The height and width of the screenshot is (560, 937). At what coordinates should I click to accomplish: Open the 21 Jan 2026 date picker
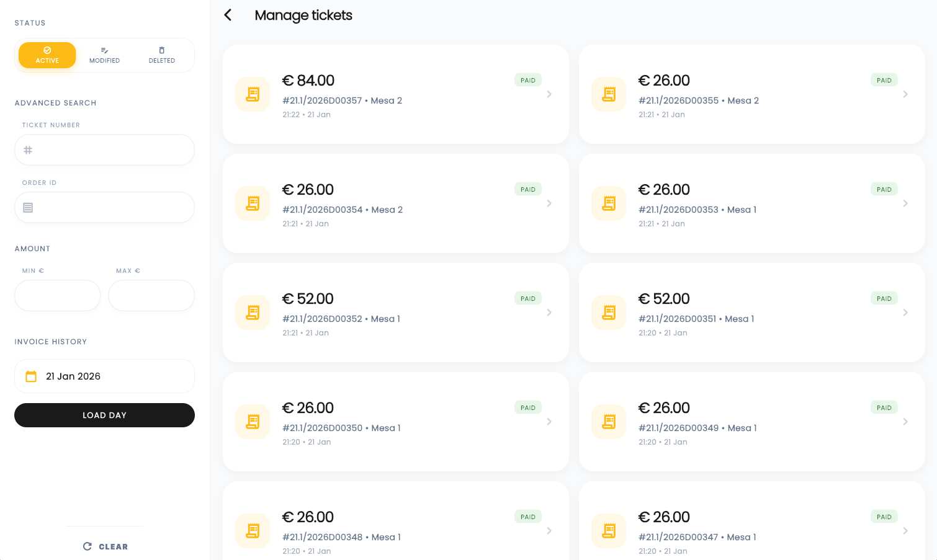104,376
